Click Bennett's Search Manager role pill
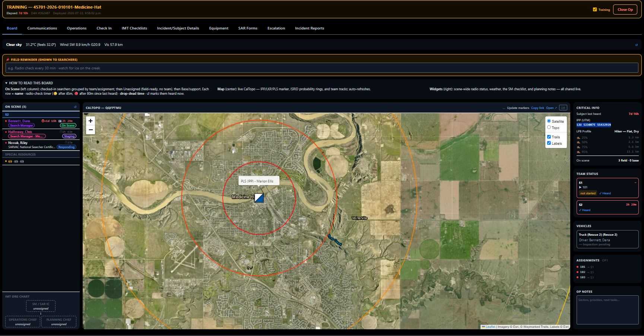The height and width of the screenshot is (336, 644). (x=21, y=126)
